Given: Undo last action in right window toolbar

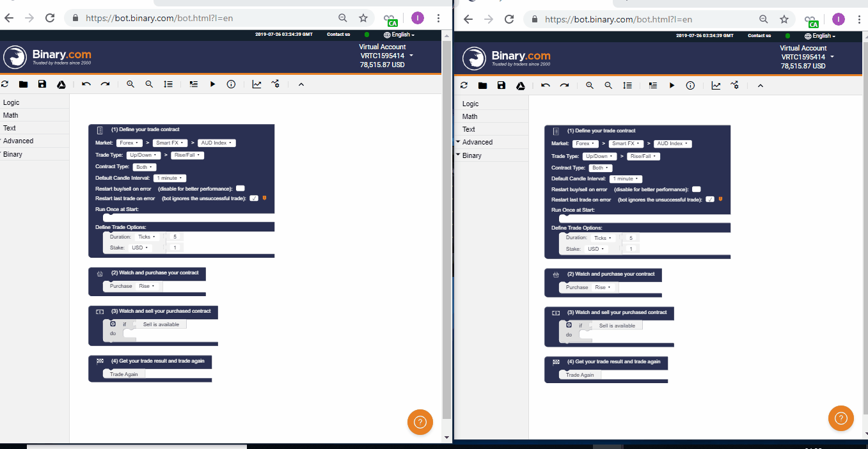Looking at the screenshot, I should tap(546, 86).
